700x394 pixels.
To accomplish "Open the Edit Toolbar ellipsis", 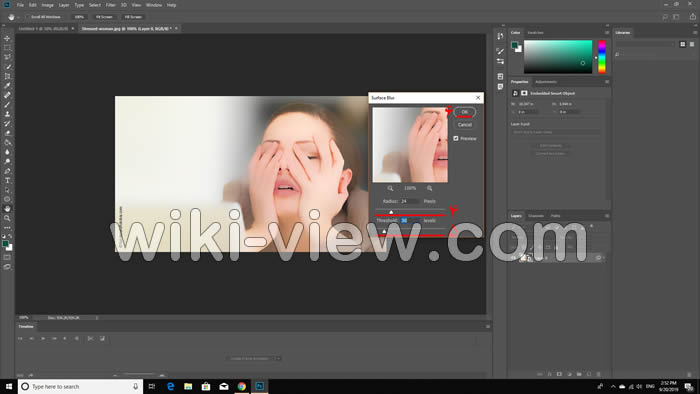I will (7, 228).
